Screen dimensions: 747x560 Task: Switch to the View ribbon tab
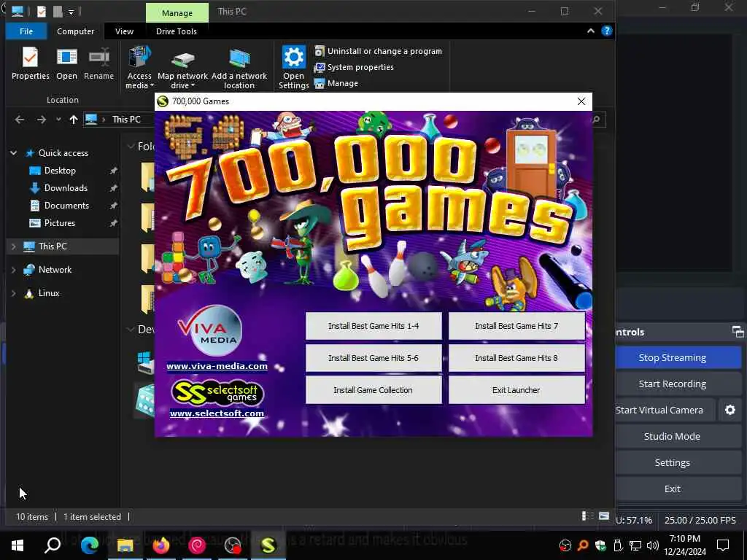coord(124,31)
